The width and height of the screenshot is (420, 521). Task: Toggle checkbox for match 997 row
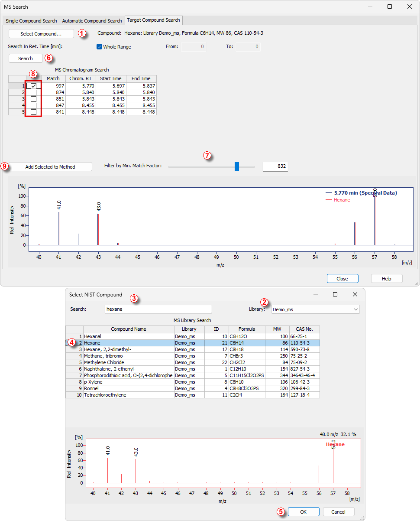33,86
